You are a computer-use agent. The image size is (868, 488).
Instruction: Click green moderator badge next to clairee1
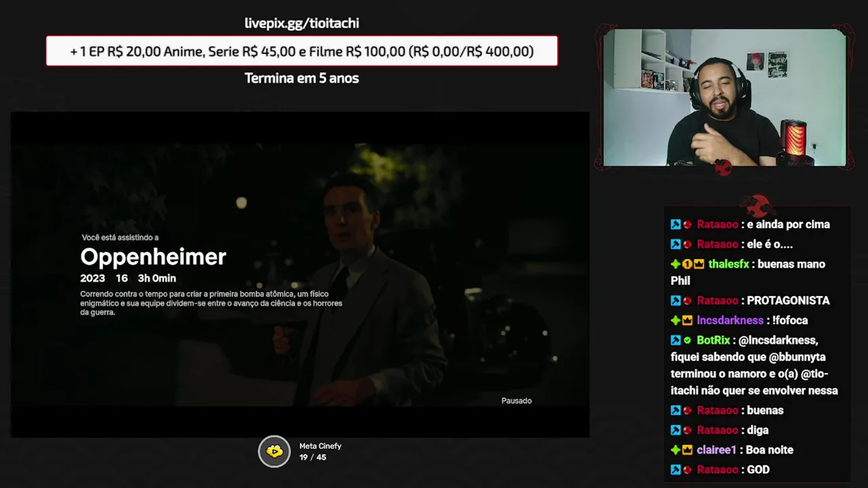click(675, 449)
